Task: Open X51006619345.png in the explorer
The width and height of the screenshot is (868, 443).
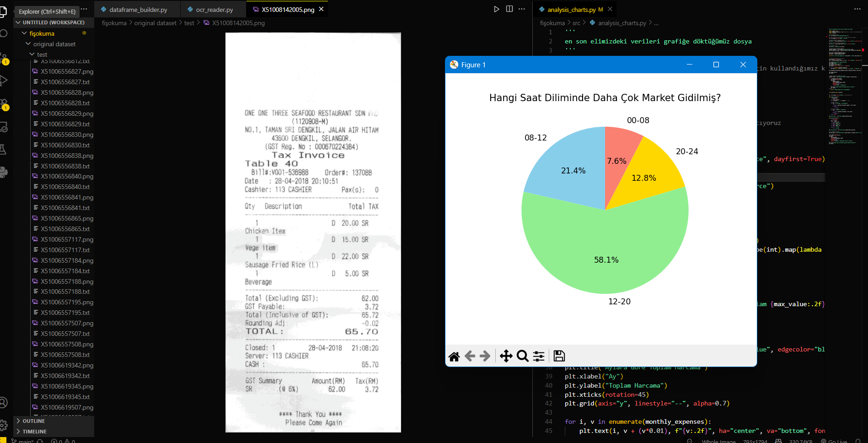Action: click(x=67, y=386)
